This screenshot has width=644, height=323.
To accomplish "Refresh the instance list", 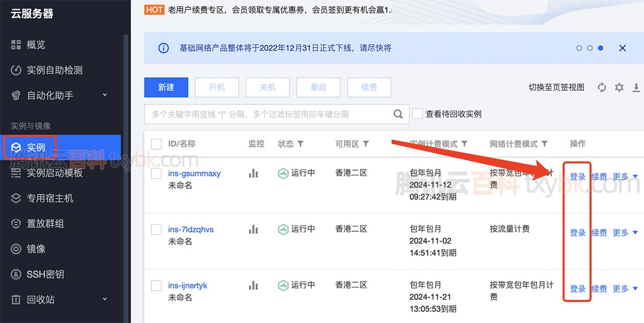I will [602, 87].
